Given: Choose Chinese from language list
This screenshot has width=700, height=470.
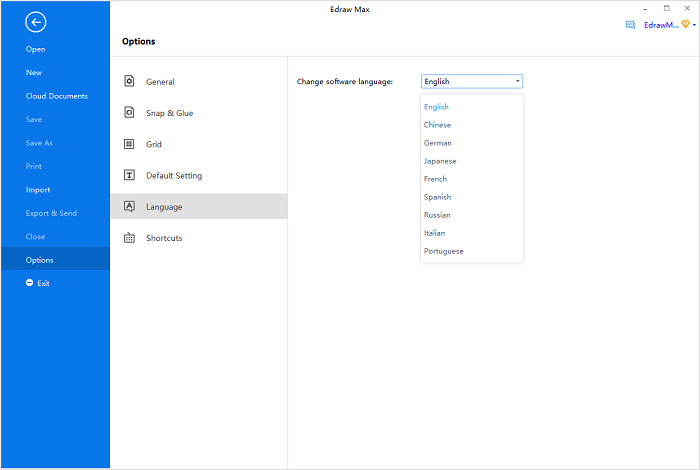Looking at the screenshot, I should click(x=437, y=125).
